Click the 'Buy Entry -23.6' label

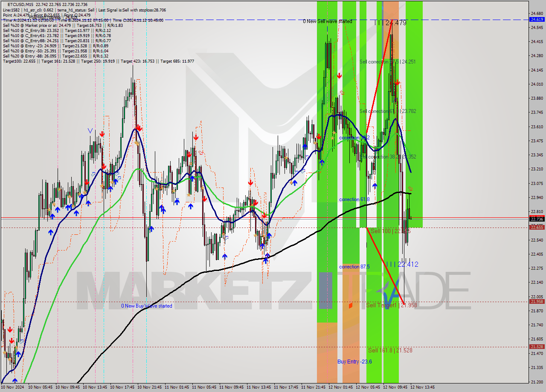pos(354,362)
